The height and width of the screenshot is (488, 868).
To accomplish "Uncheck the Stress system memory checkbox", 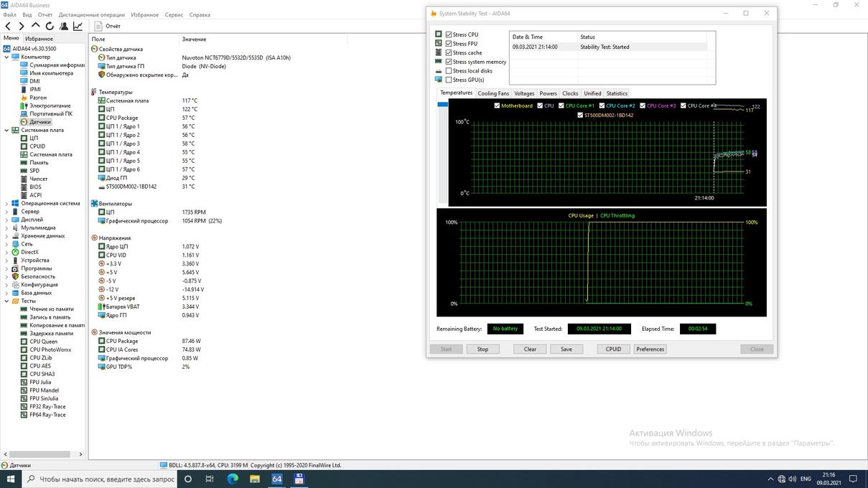I will click(x=449, y=62).
